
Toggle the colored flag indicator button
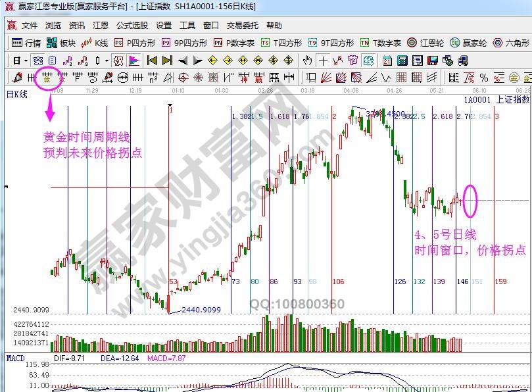point(133,61)
